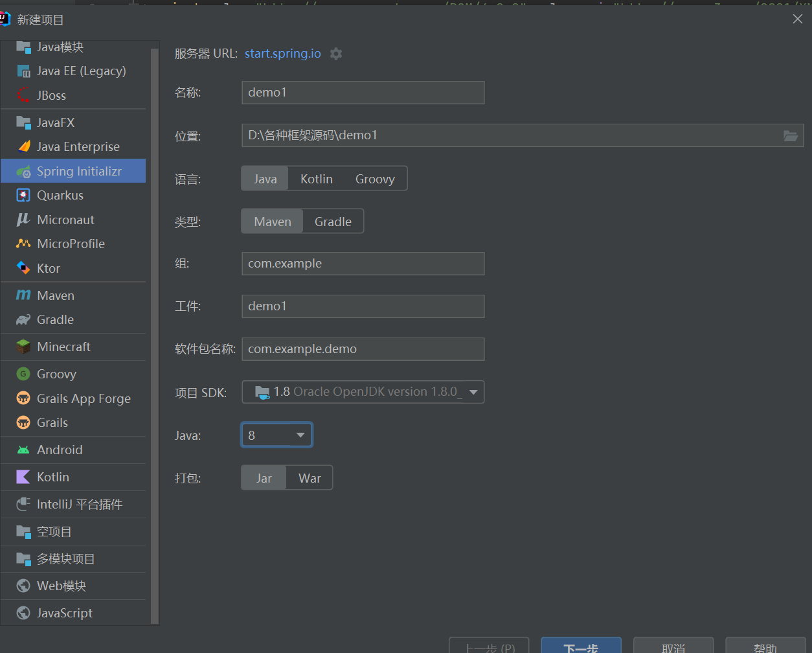The image size is (812, 653).
Task: Click the Micronaut mu icon
Action: tap(24, 220)
